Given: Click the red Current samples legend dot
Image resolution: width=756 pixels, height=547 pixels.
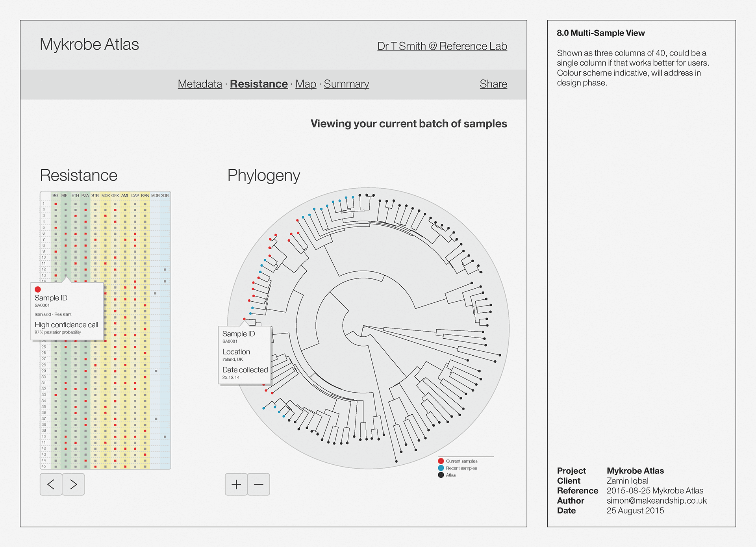Looking at the screenshot, I should (x=441, y=461).
